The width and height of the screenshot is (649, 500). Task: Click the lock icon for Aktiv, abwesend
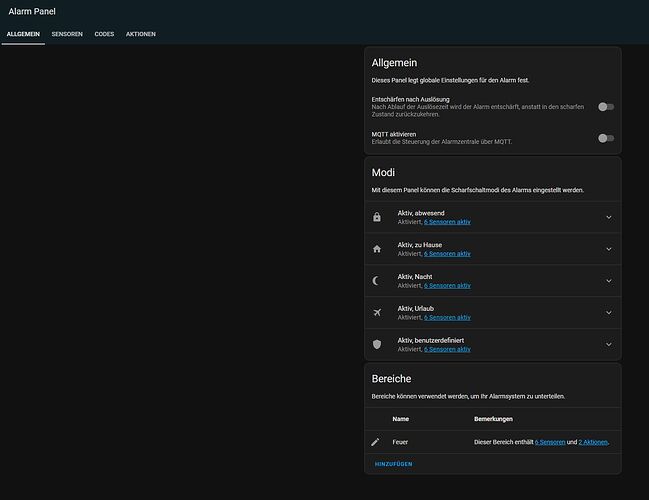click(377, 217)
